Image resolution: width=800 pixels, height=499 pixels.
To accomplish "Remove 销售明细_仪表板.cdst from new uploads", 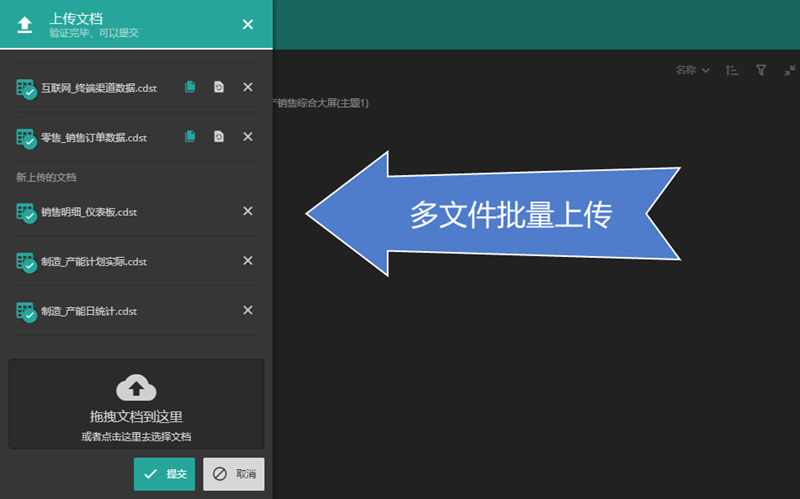I will click(248, 211).
